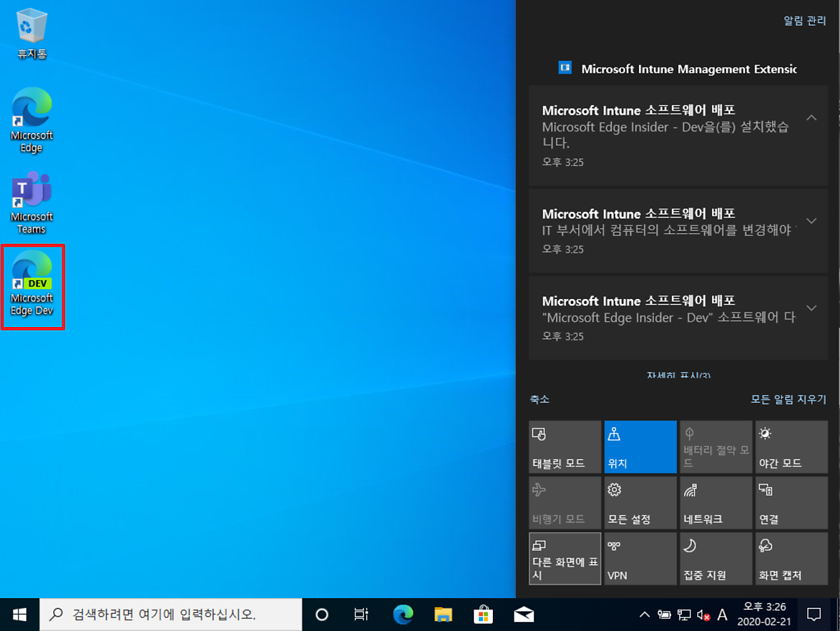The image size is (840, 631).
Task: Click 모든 알림 지우기 to clear notifications
Action: [789, 399]
